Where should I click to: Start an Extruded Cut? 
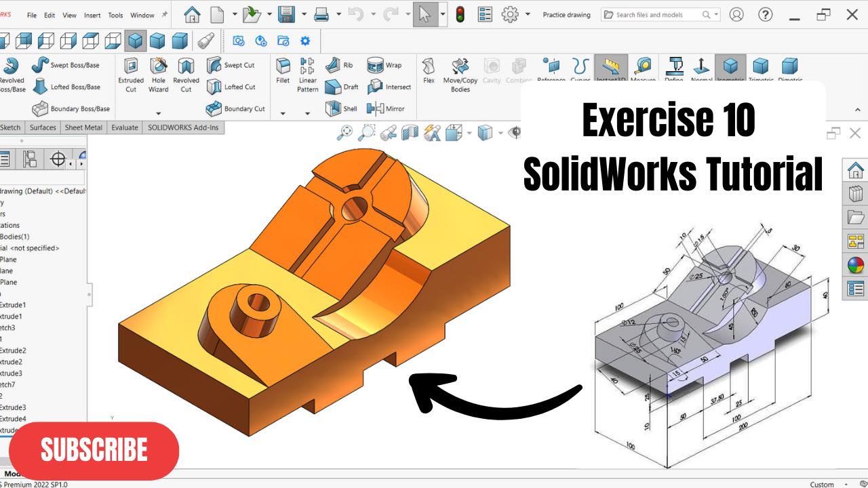tap(131, 75)
